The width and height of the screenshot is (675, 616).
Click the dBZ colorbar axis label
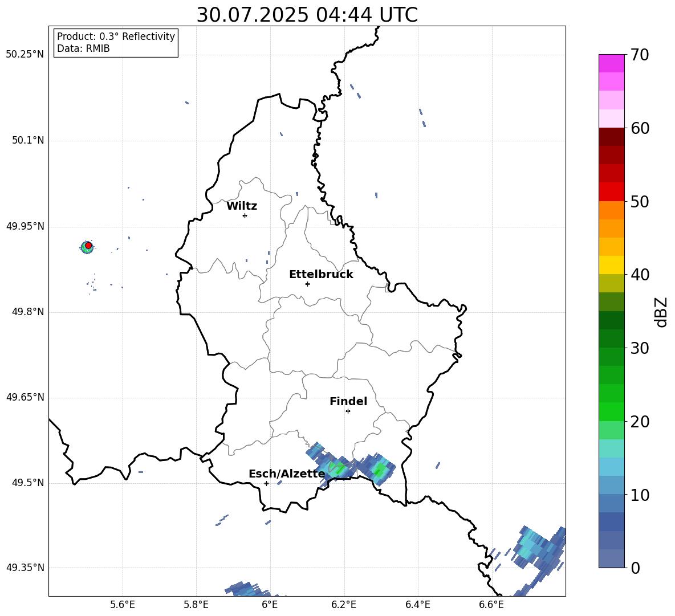click(x=661, y=312)
